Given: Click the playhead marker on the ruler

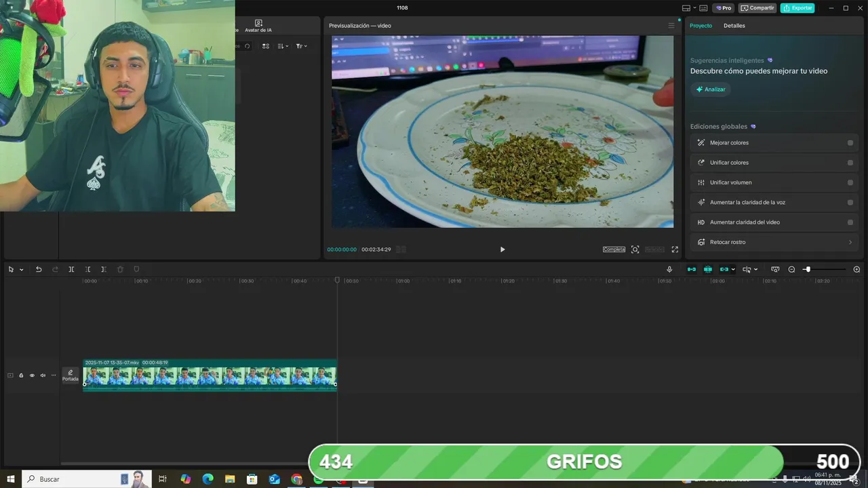Looking at the screenshot, I should tap(337, 280).
